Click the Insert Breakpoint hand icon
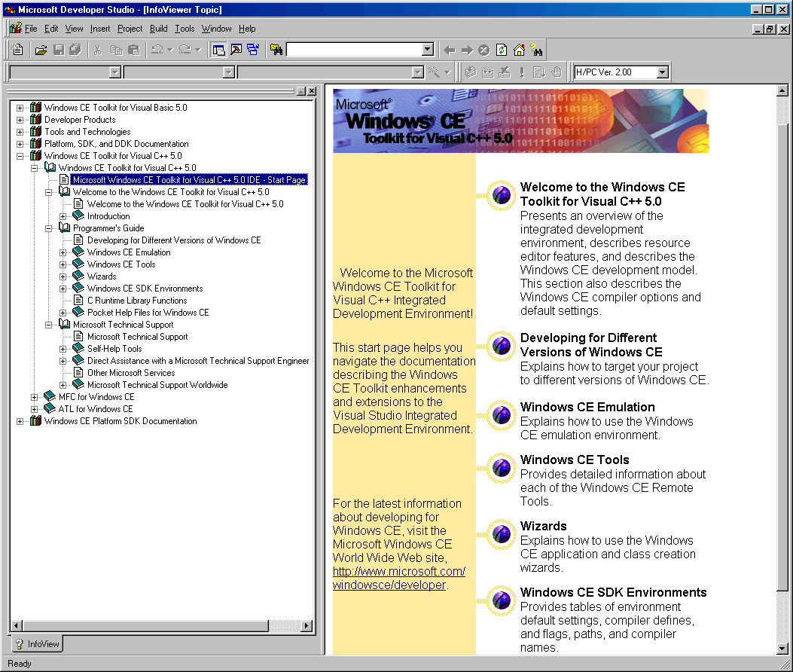The width and height of the screenshot is (793, 672). 557,72
